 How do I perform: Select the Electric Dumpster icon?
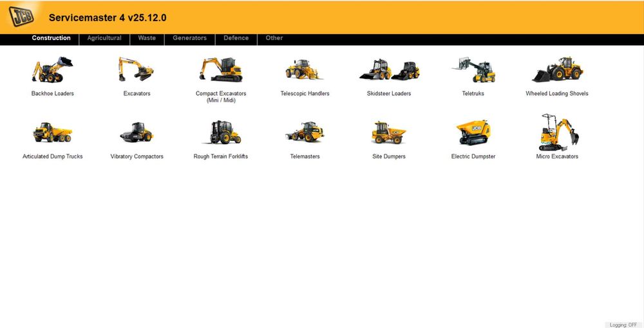click(x=473, y=132)
